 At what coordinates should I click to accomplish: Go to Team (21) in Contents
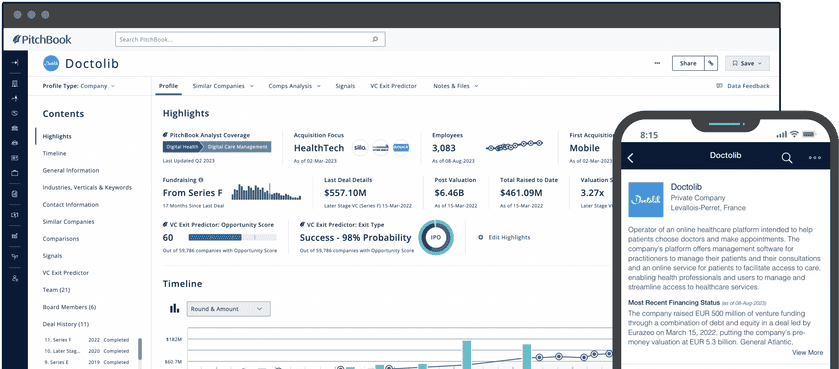[x=57, y=290]
